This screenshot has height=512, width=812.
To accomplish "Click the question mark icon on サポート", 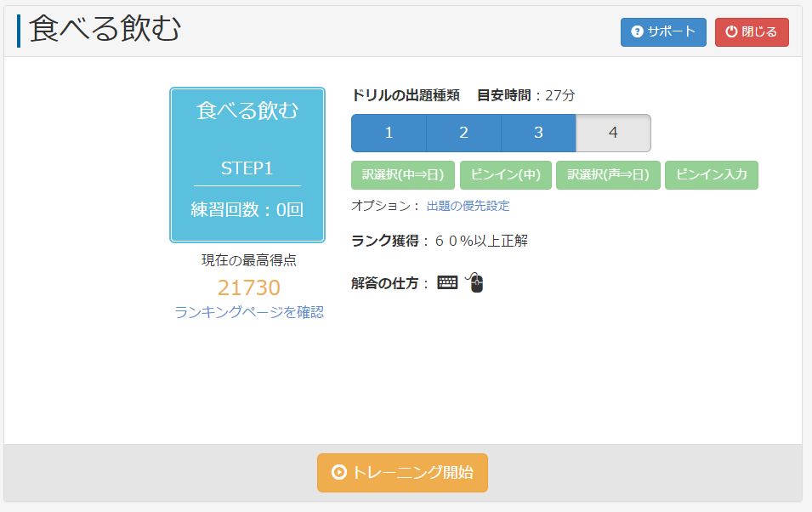I will point(637,32).
